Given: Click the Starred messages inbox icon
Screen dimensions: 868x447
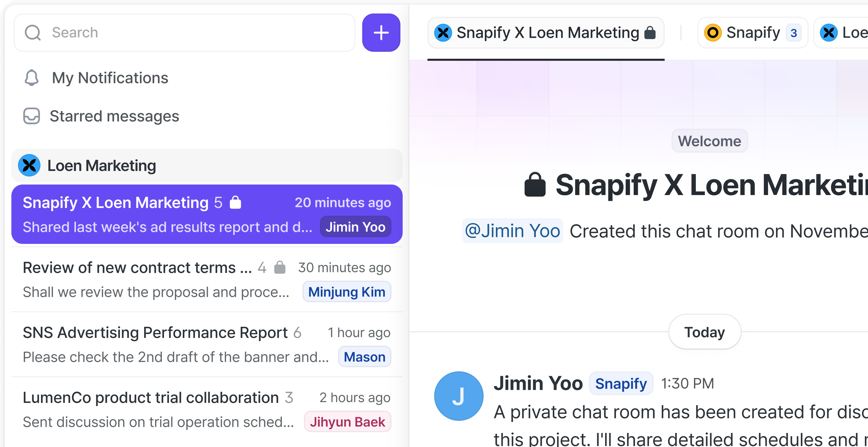Looking at the screenshot, I should pyautogui.click(x=32, y=116).
